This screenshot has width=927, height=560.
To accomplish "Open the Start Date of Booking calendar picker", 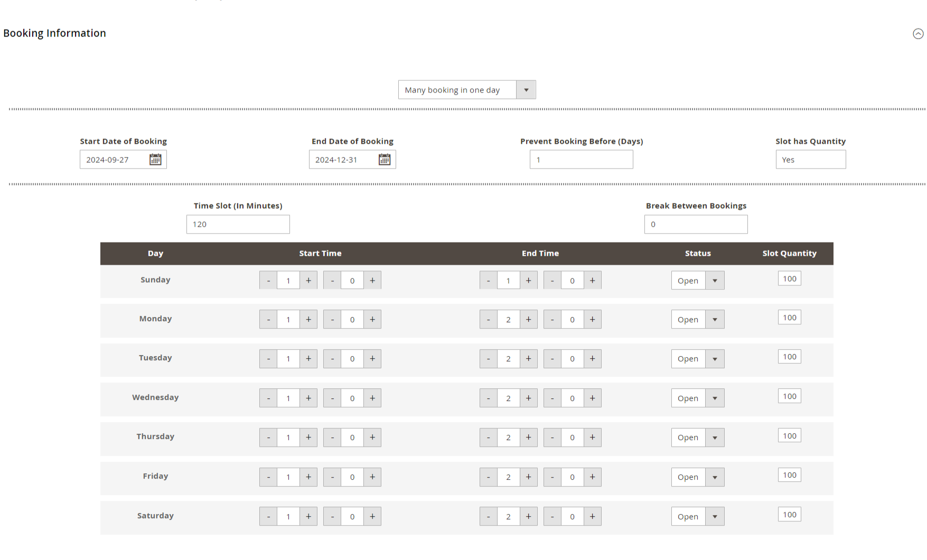I will coord(155,160).
